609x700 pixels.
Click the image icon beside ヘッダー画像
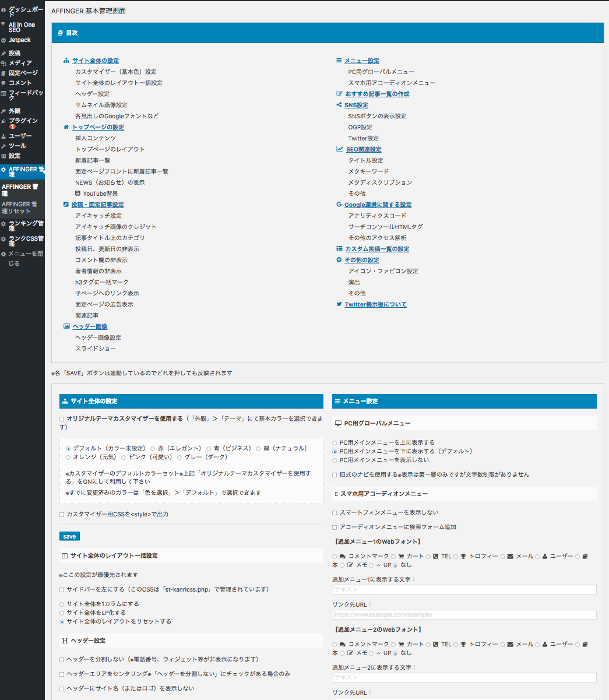tap(66, 326)
